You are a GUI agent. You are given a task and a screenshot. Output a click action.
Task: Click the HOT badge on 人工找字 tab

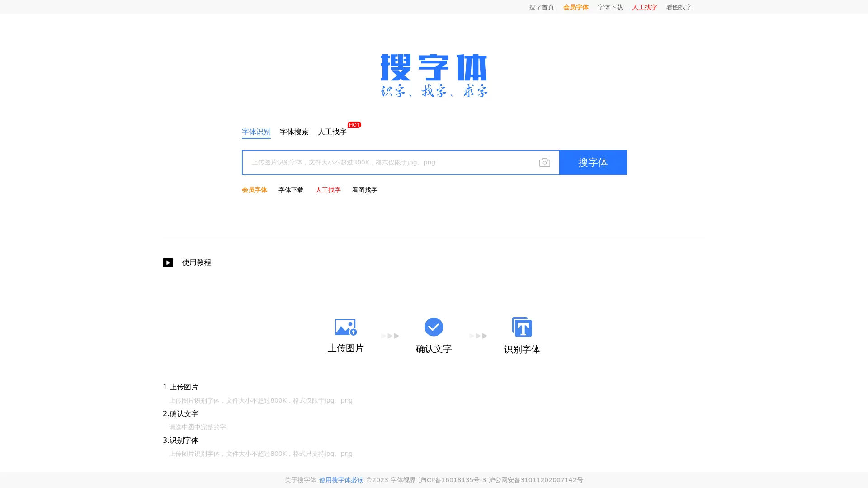354,125
